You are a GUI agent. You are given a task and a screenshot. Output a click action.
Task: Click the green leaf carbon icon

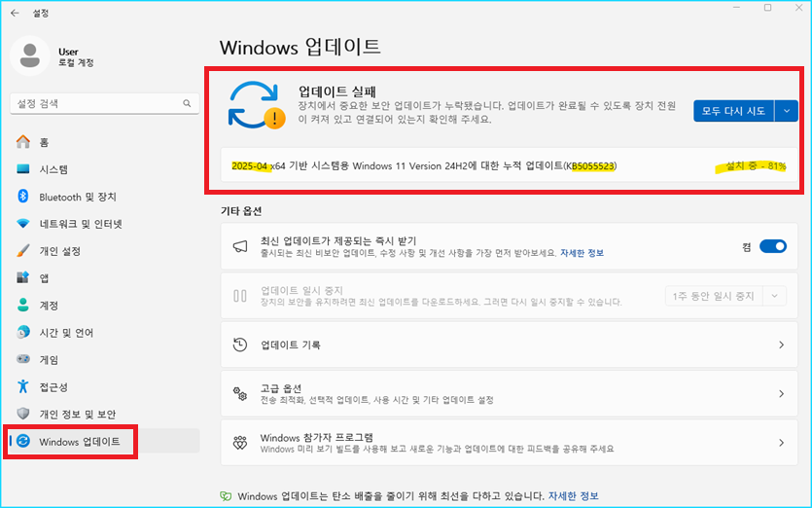226,496
